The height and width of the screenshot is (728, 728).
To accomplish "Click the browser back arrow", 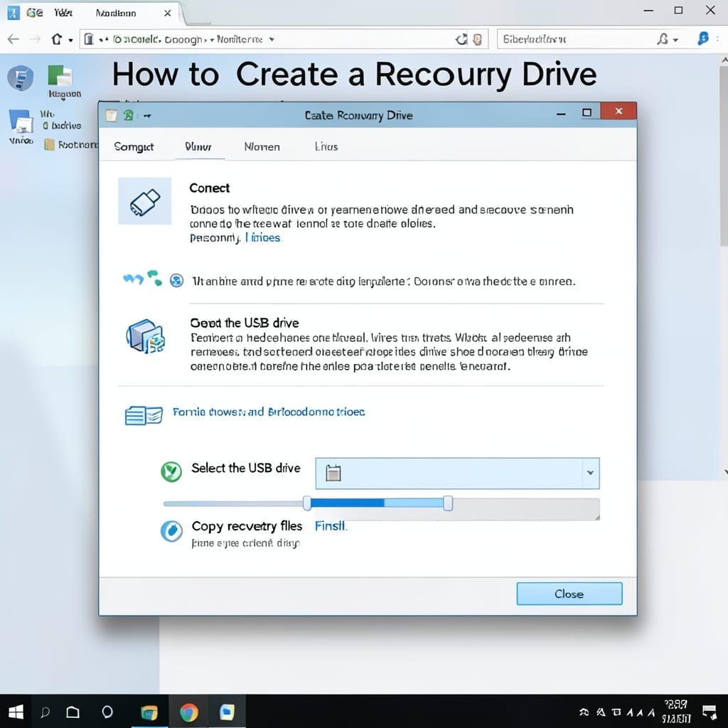I will pos(14,39).
